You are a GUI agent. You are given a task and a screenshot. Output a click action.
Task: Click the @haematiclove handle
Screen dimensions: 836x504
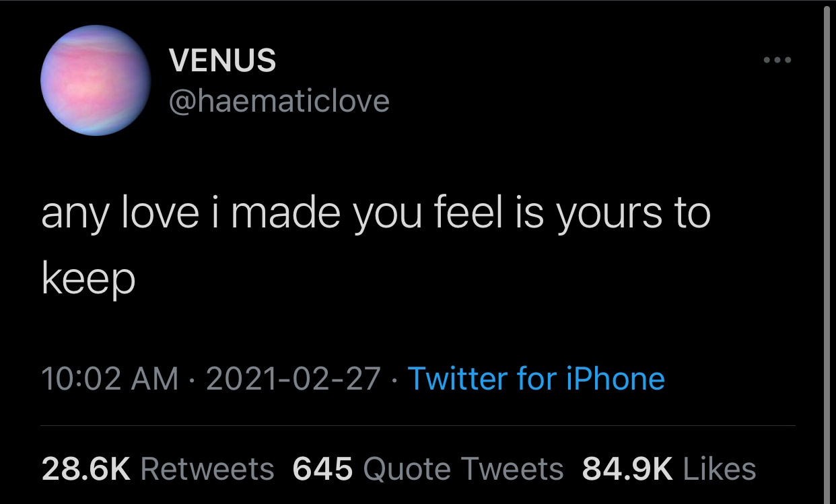[x=279, y=101]
